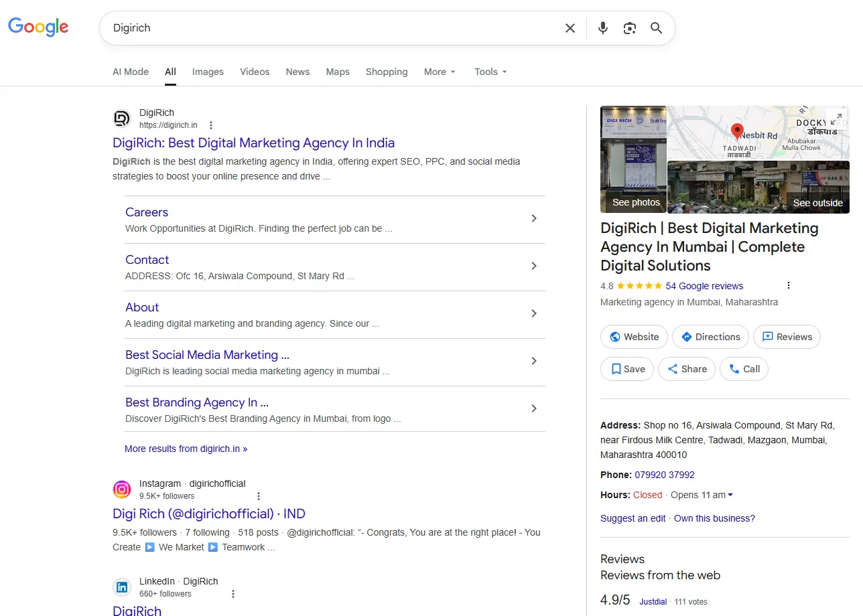Go to Google homepage via logo
This screenshot has width=863, height=616.
[38, 27]
